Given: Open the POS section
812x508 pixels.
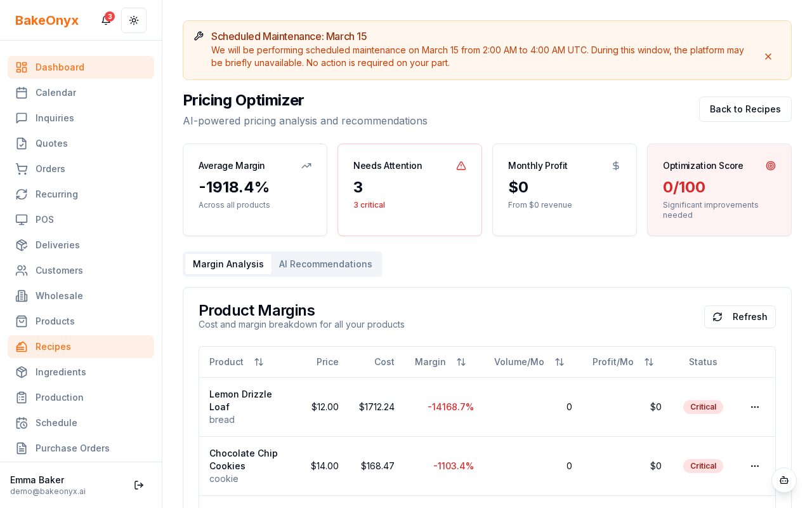Looking at the screenshot, I should pos(44,220).
